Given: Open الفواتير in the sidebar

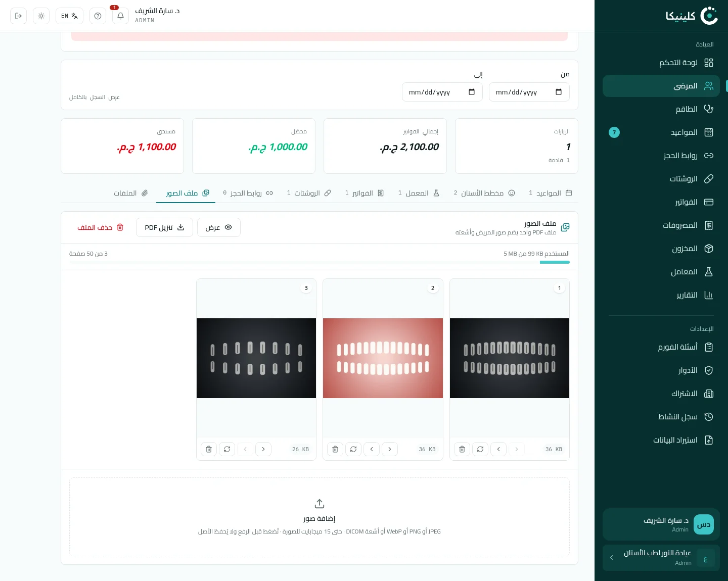Looking at the screenshot, I should [661, 202].
